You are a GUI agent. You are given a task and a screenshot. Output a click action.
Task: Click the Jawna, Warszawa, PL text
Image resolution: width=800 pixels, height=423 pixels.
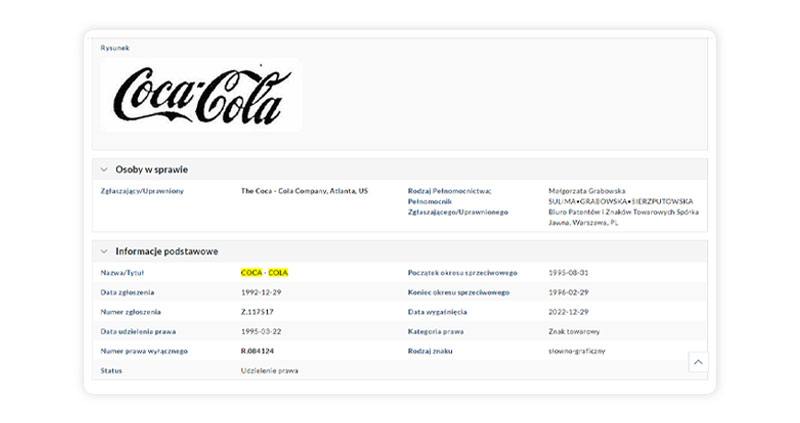coord(583,222)
